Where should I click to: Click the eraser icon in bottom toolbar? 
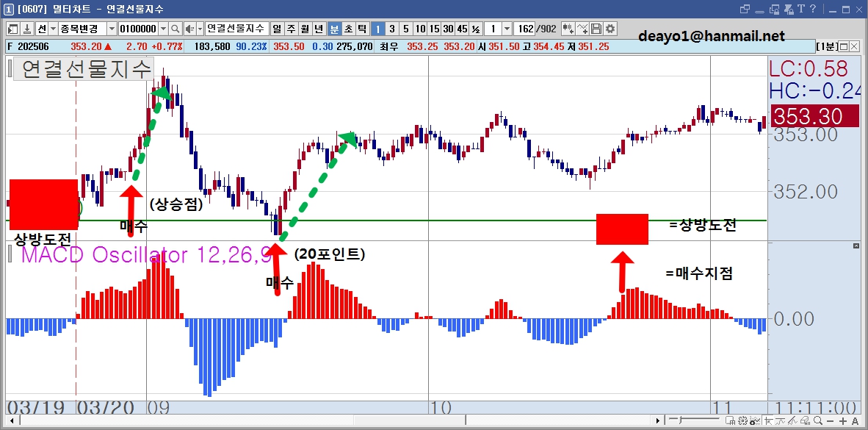(805, 420)
